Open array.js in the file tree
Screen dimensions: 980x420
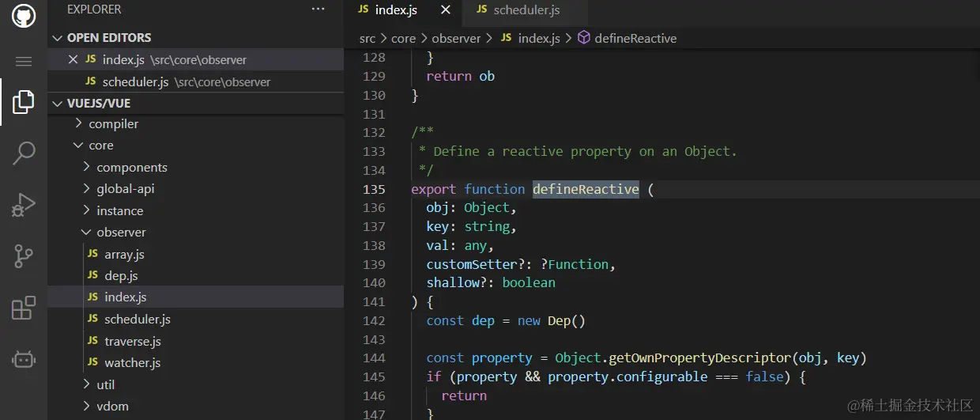click(195, 255)
